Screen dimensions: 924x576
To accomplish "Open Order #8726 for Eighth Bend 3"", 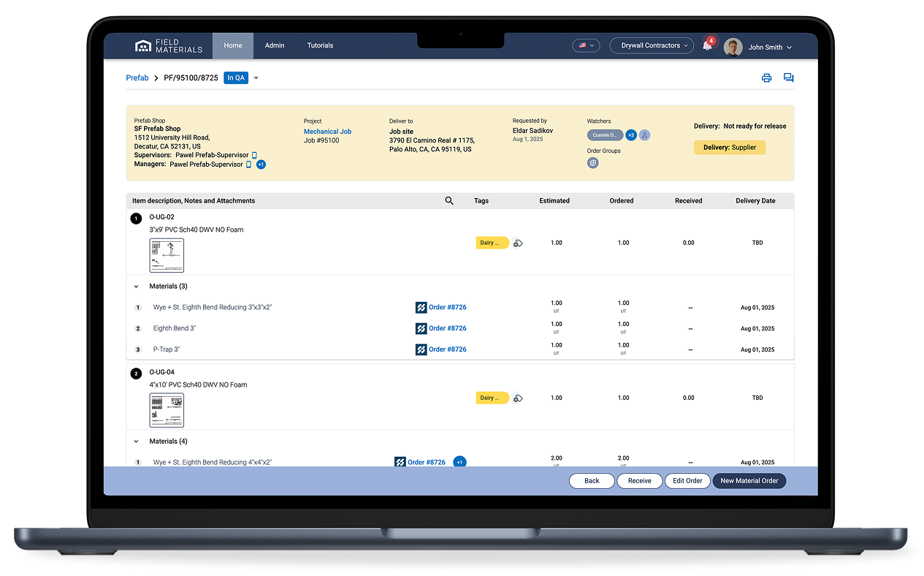I will click(x=448, y=329).
